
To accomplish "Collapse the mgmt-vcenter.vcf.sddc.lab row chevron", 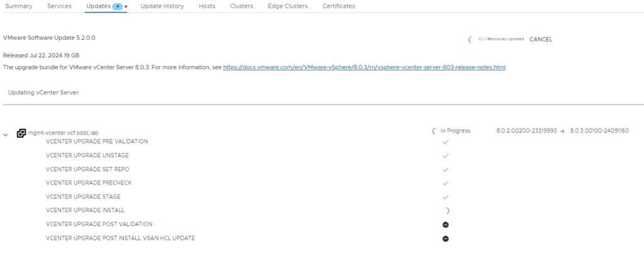I will click(x=6, y=134).
